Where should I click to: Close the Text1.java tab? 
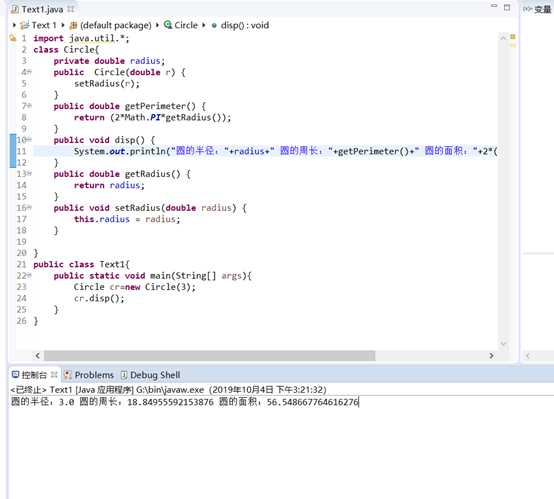[71, 9]
